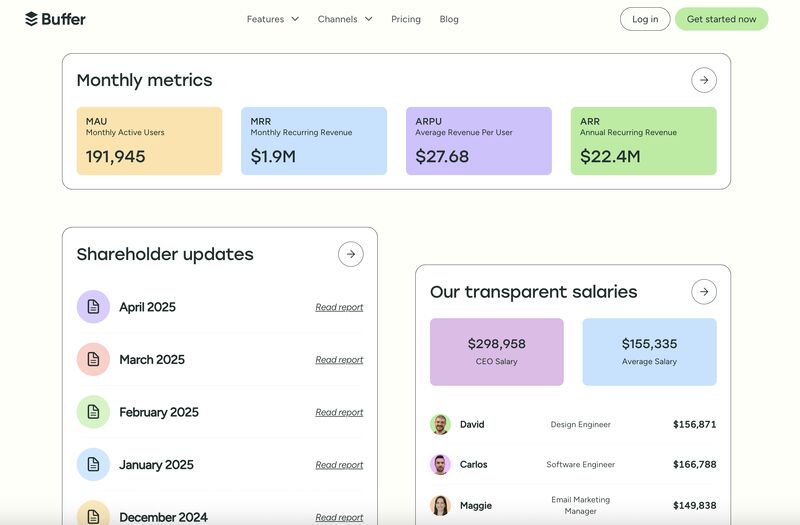Click Get started now button
The width and height of the screenshot is (800, 525).
point(721,19)
